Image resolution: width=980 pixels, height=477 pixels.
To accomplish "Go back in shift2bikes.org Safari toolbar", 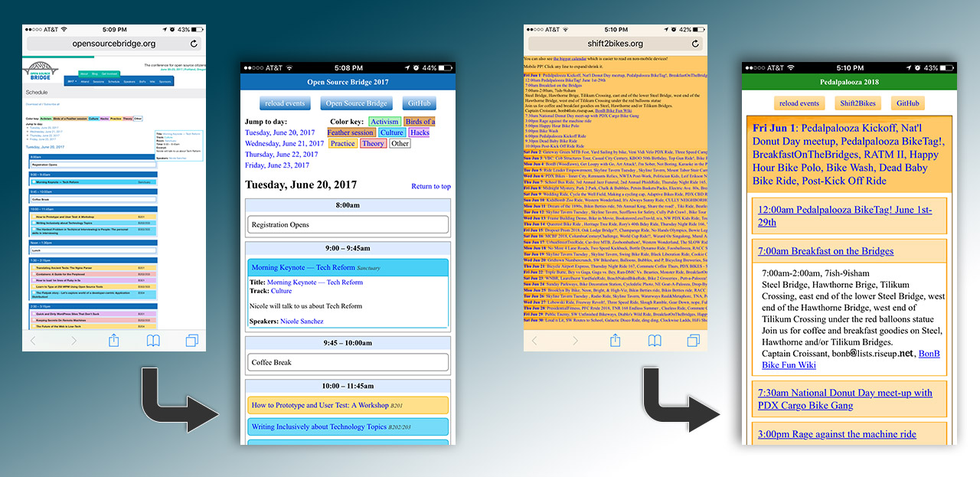I will tap(534, 341).
